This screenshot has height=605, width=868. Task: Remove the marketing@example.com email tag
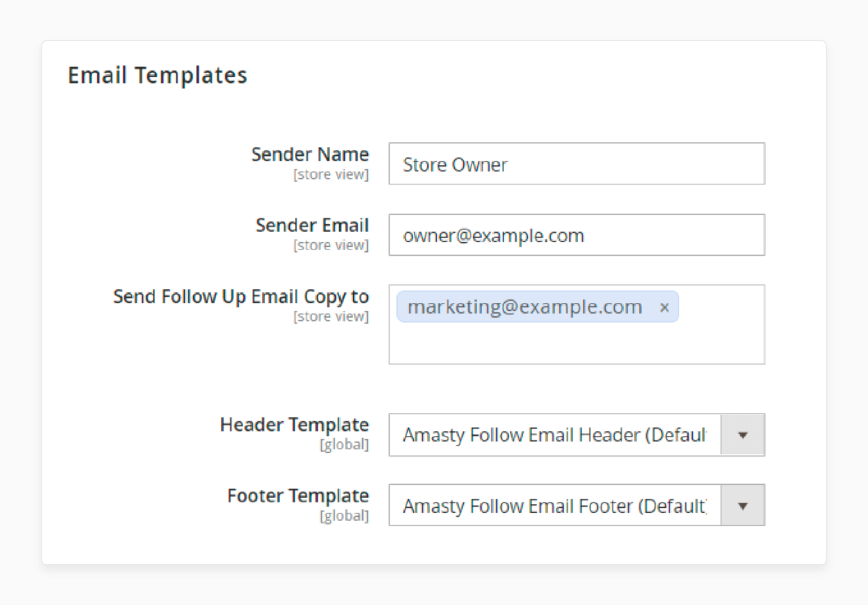pos(664,307)
